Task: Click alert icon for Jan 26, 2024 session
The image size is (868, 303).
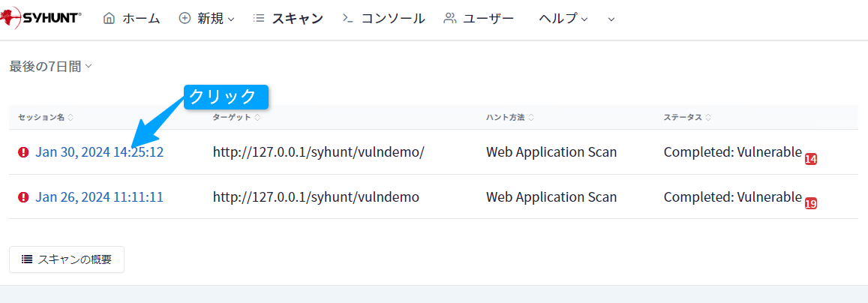Action: [23, 196]
